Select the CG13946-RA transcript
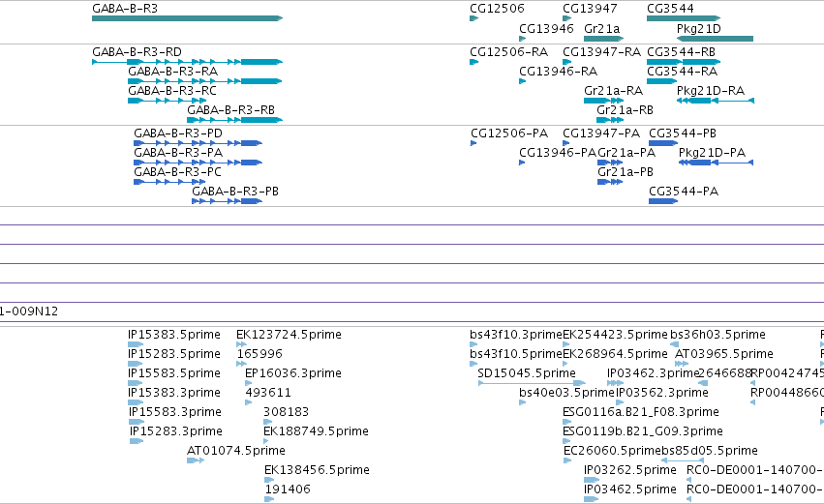This screenshot has width=824, height=504. [x=522, y=81]
